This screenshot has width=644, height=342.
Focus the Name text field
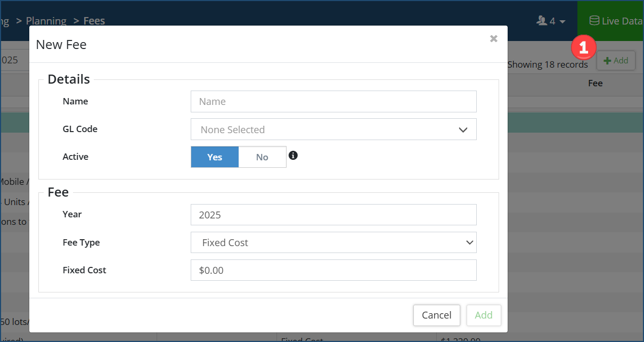coord(333,102)
